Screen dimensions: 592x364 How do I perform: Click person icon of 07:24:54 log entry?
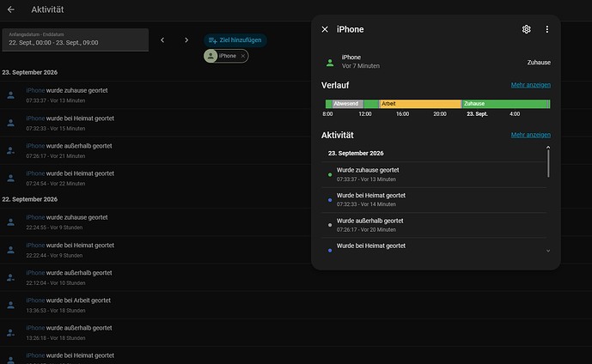click(11, 178)
